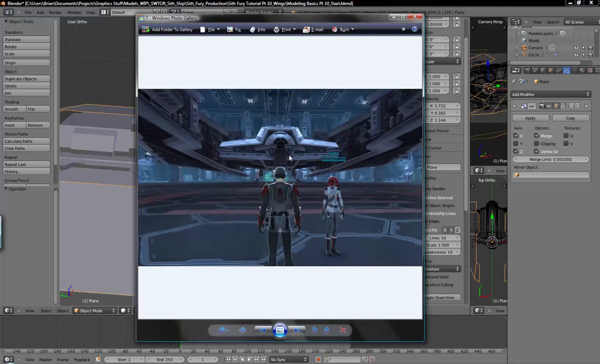The height and width of the screenshot is (364, 600).
Task: Open the Add Modifier dropdown
Action: 550,94
